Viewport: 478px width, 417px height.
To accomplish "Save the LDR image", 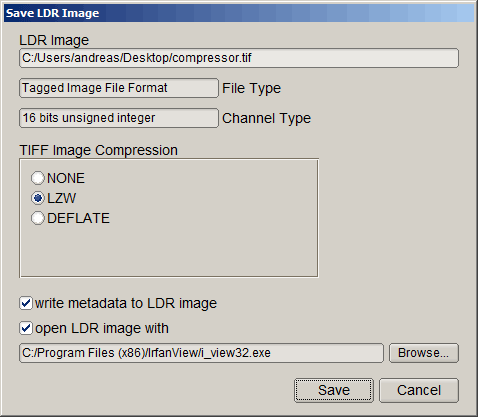I will pos(334,390).
